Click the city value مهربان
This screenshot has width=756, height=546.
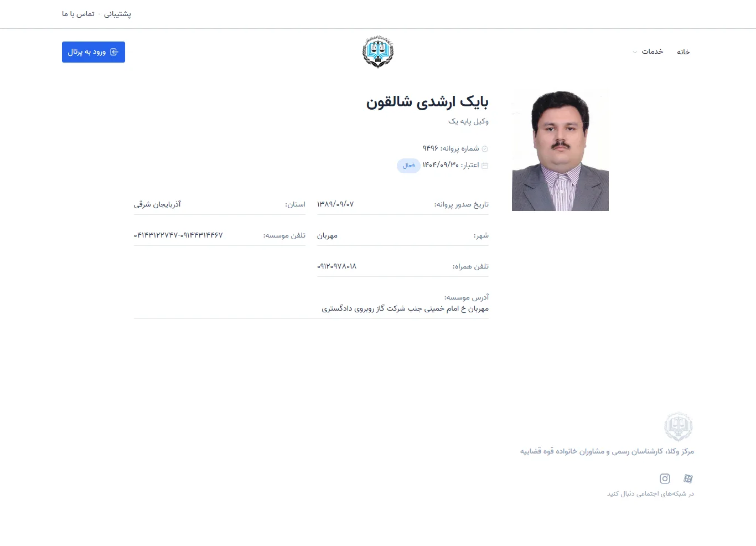coord(327,235)
